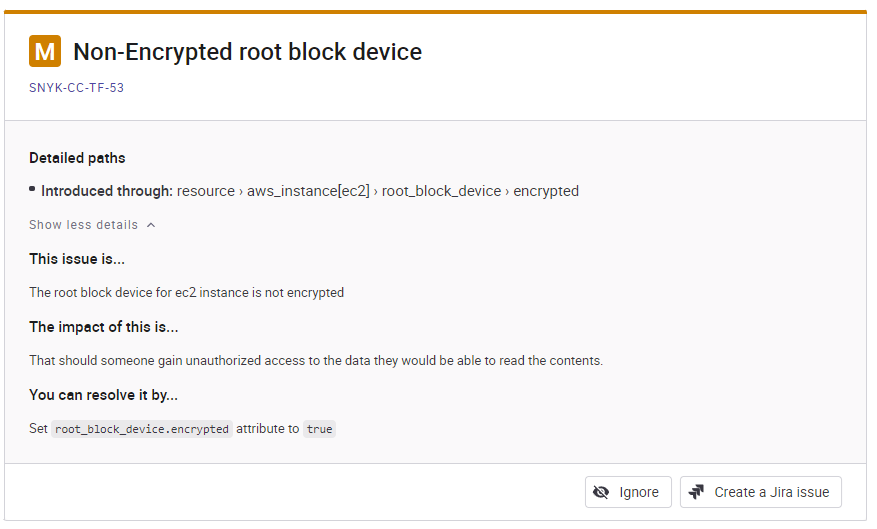Click the true code value
This screenshot has width=877, height=529.
[319, 429]
